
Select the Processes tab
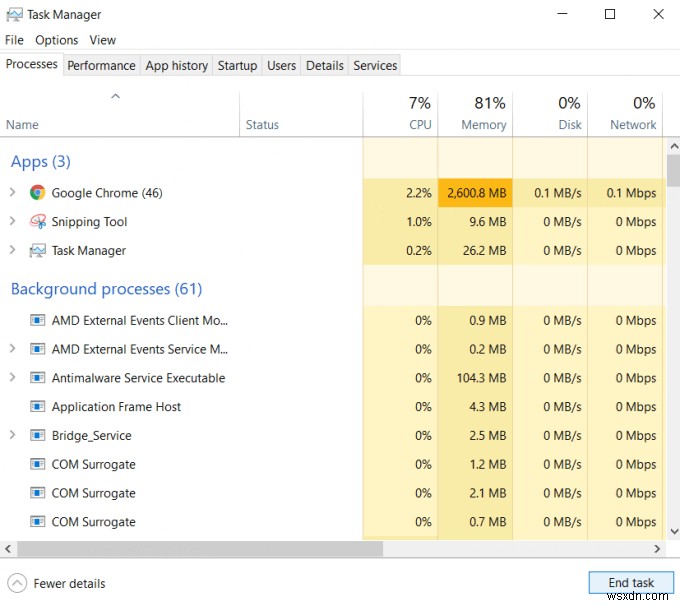coord(32,64)
